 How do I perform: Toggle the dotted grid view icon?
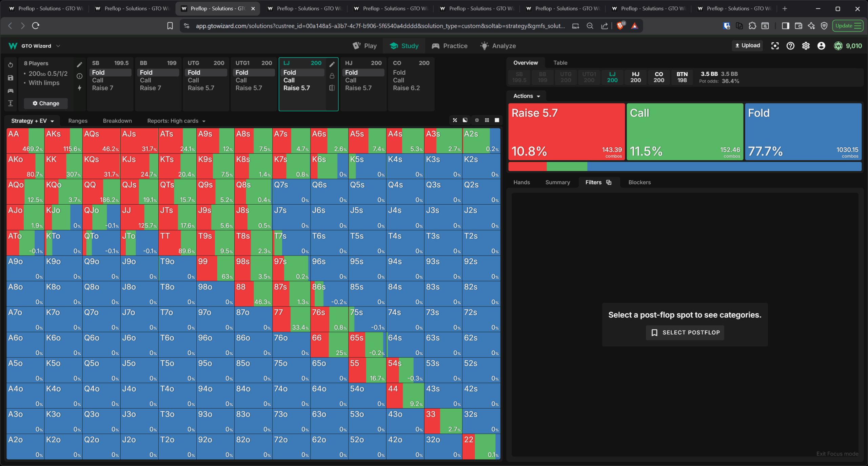point(487,120)
